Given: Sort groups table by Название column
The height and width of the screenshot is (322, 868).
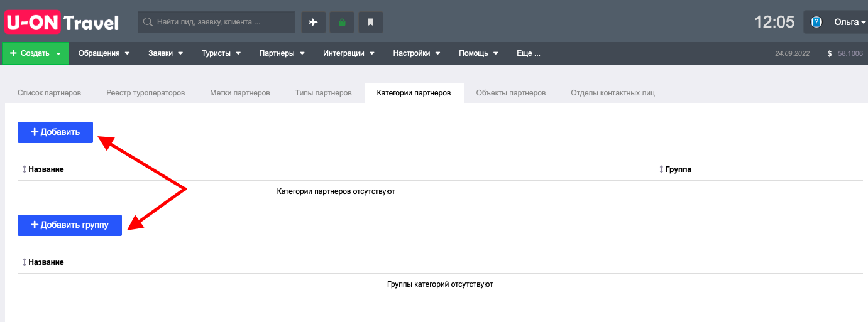Looking at the screenshot, I should coord(43,262).
